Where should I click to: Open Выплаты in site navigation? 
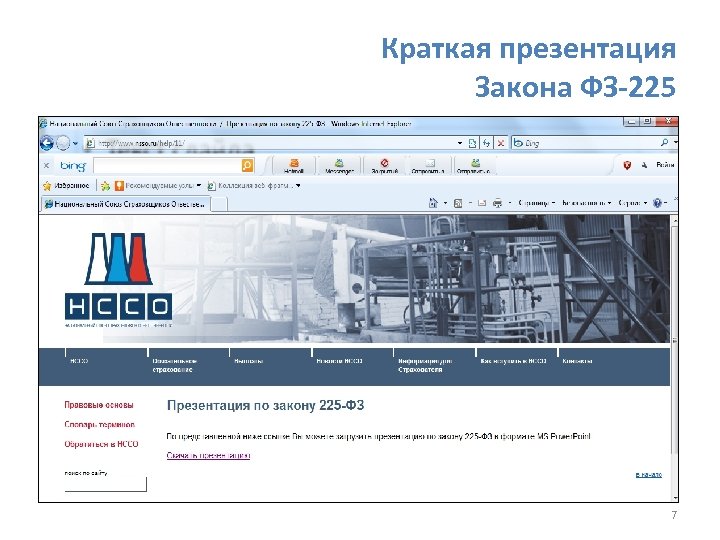pyautogui.click(x=248, y=361)
